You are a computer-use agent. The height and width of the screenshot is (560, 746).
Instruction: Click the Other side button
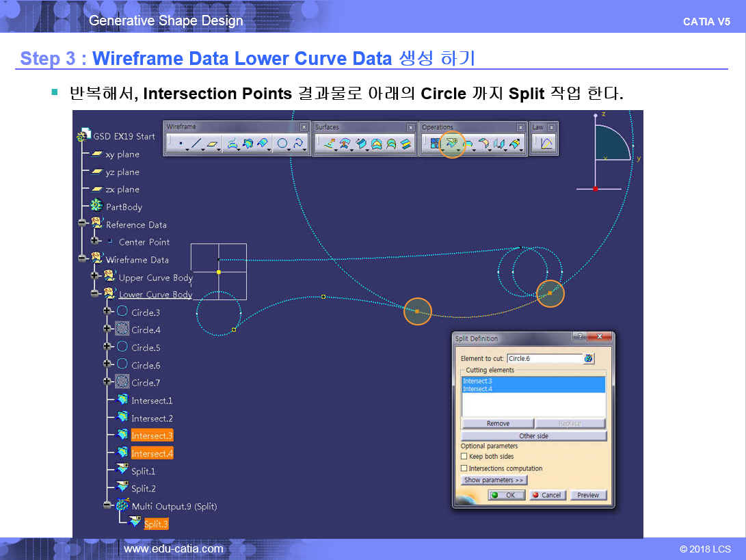tap(533, 436)
